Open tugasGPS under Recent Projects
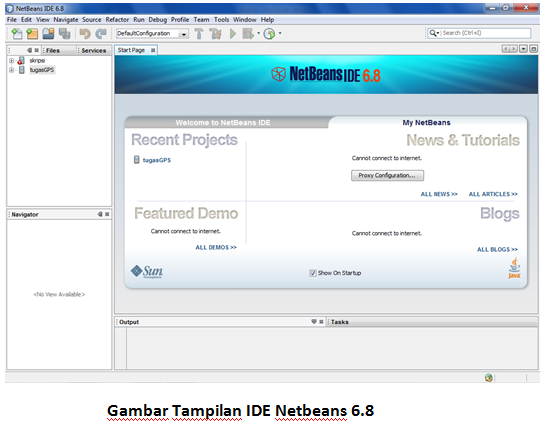Image resolution: width=545 pixels, height=422 pixels. point(157,160)
